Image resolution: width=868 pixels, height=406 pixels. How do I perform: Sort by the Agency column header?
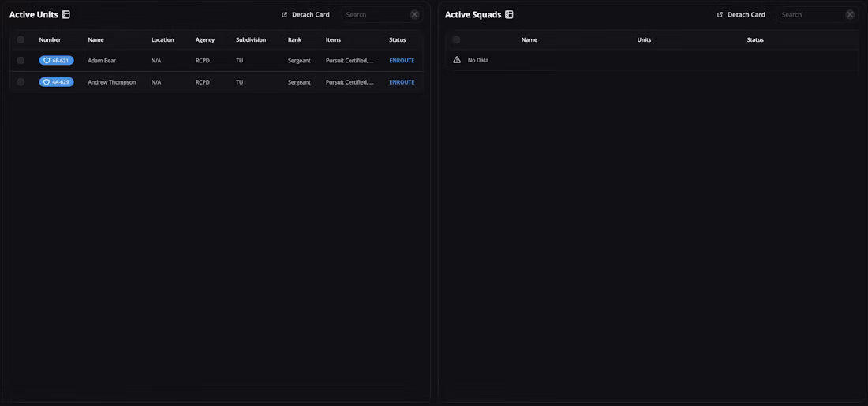[x=205, y=39]
